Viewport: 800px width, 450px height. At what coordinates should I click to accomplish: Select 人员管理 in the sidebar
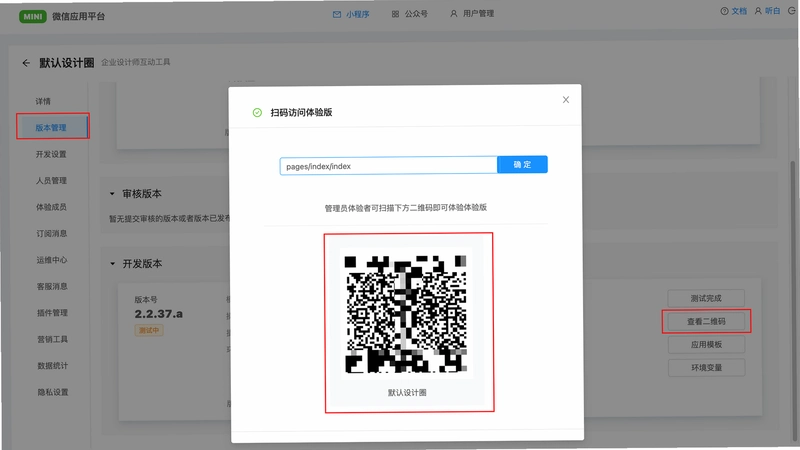coord(51,181)
